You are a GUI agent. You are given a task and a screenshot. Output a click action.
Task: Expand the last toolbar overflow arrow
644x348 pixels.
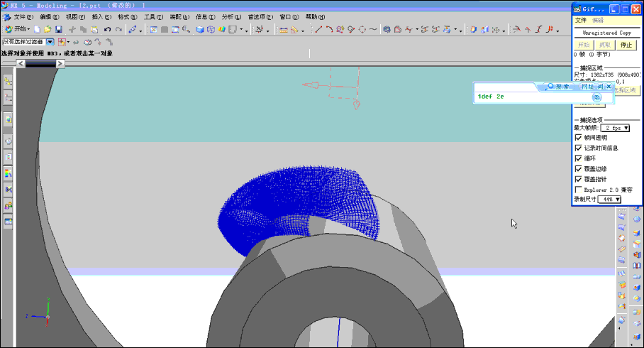(x=557, y=31)
